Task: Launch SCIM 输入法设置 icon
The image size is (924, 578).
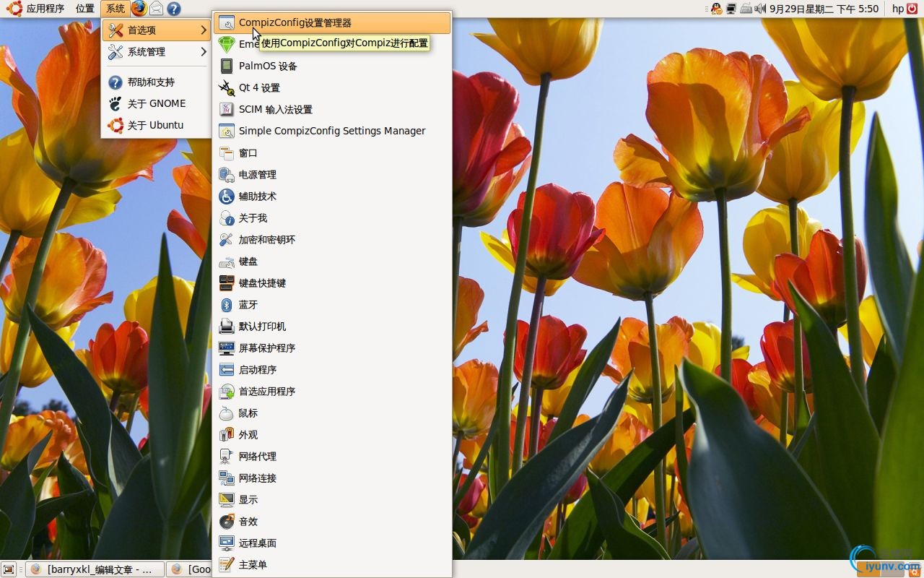Action: click(227, 110)
